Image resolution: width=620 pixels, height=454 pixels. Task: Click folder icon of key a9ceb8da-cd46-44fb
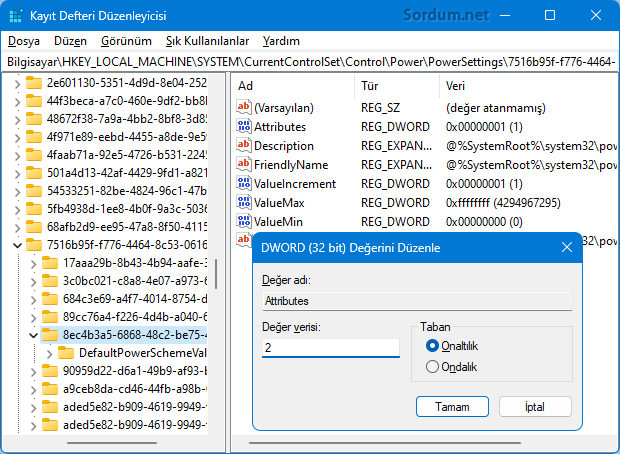pyautogui.click(x=50, y=389)
